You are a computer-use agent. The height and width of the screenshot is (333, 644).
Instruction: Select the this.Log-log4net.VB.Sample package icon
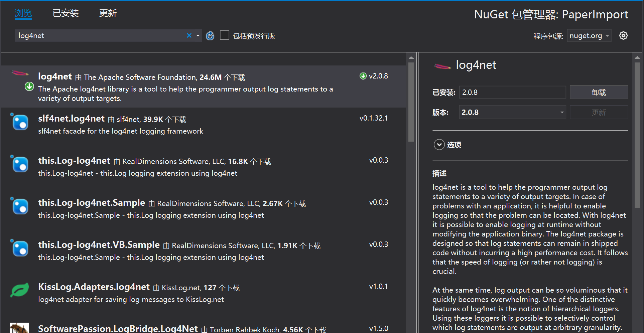(19, 248)
